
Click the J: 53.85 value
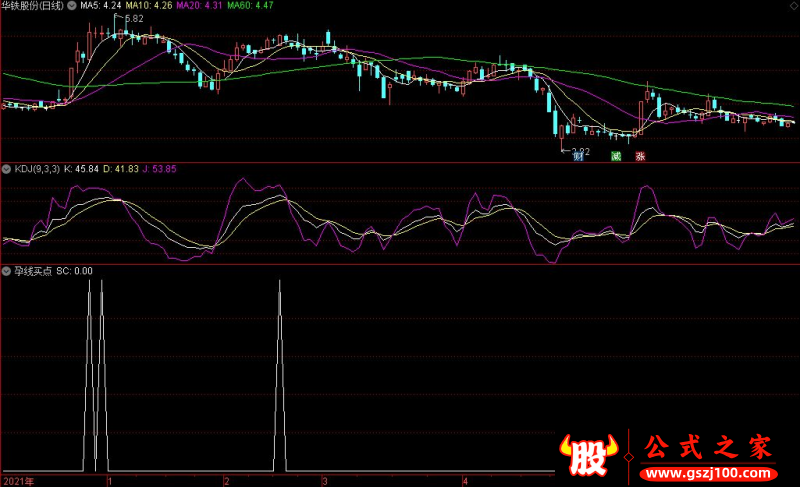click(x=159, y=169)
